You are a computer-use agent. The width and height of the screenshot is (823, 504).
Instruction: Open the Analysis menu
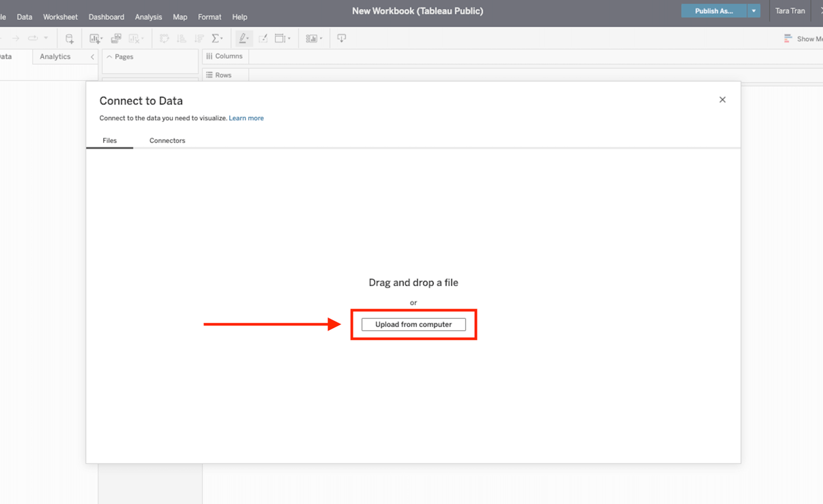click(x=148, y=17)
